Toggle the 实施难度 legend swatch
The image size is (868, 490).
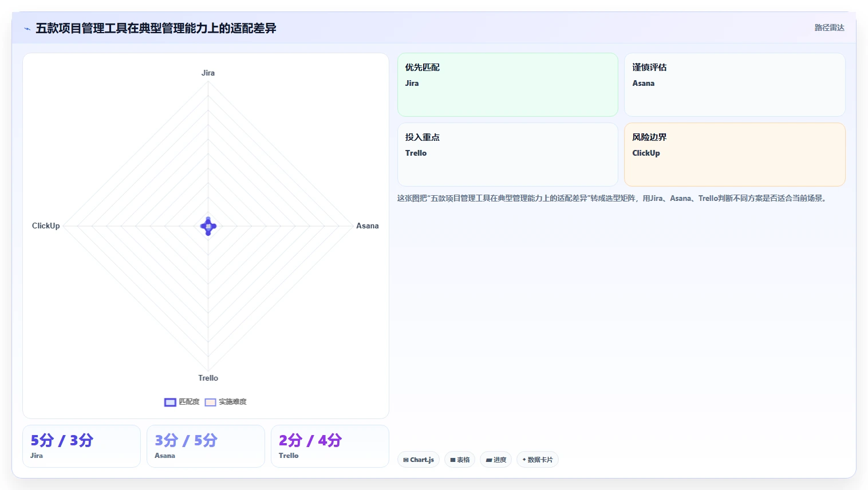click(210, 402)
